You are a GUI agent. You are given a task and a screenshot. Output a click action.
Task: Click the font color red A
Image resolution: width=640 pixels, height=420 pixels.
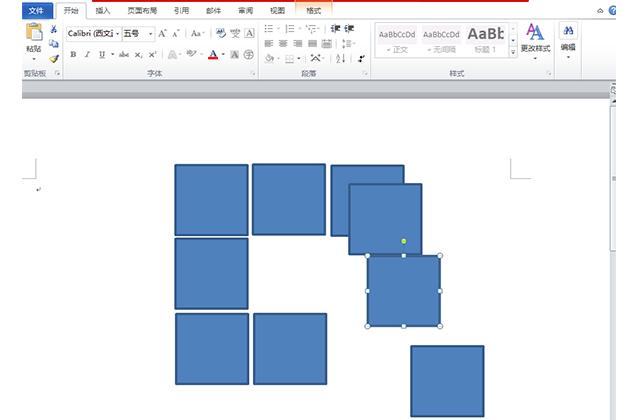click(x=213, y=54)
